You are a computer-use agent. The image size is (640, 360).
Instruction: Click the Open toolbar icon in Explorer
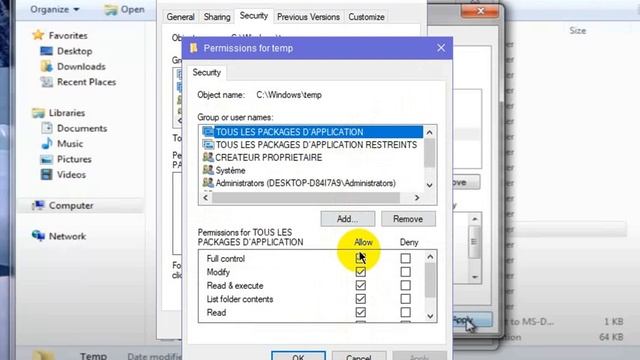111,9
